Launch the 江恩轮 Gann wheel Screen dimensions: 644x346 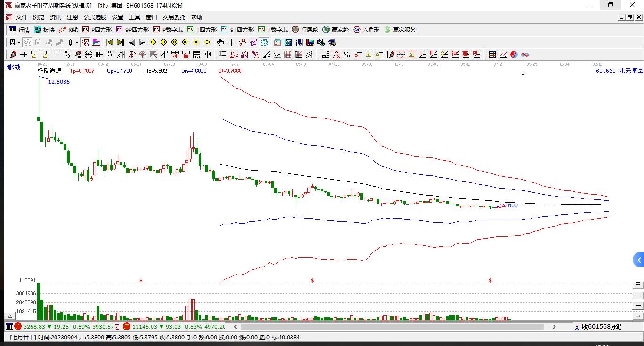[305, 30]
